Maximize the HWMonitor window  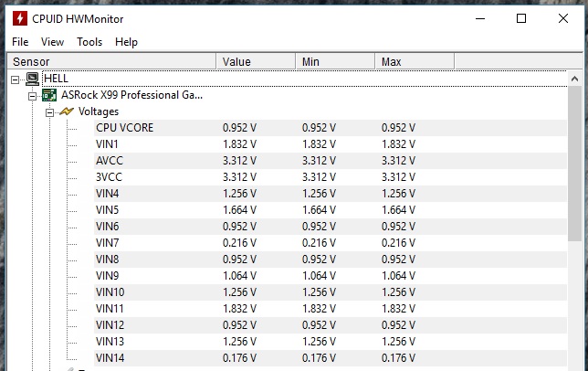pyautogui.click(x=521, y=18)
